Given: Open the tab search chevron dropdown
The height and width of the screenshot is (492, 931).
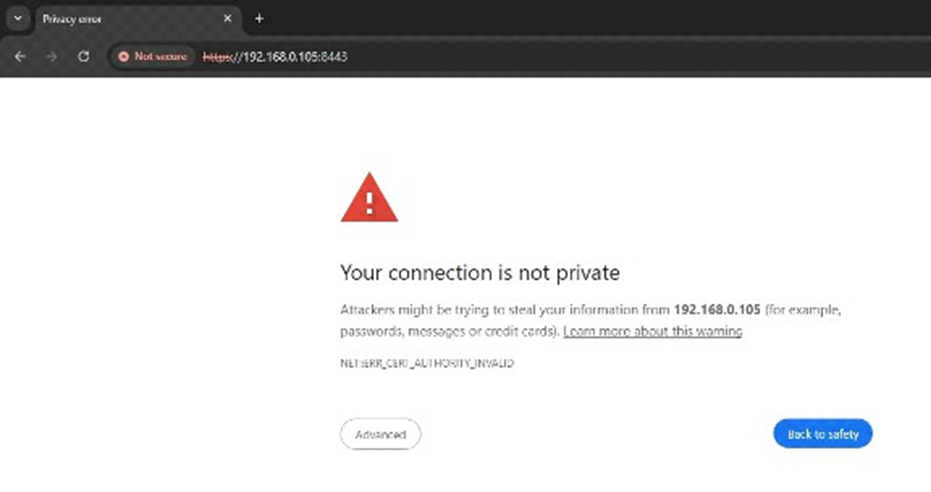Looking at the screenshot, I should pos(18,18).
